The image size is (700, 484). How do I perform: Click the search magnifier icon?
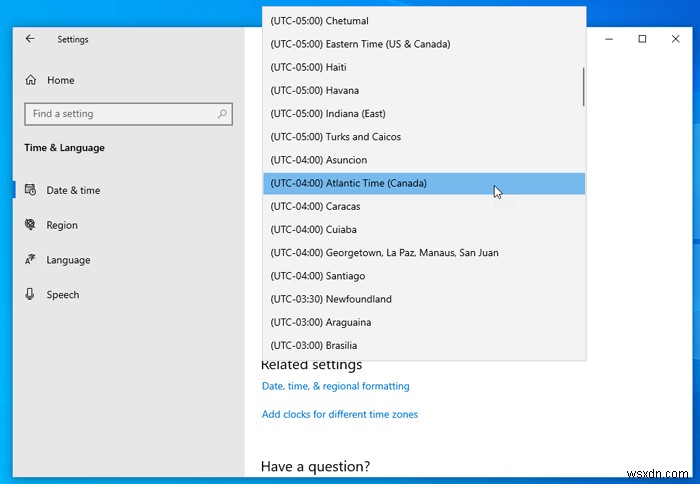click(223, 114)
